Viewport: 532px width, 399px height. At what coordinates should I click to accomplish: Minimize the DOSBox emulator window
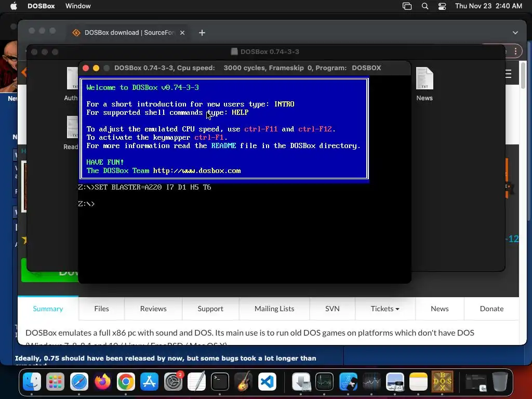(96, 68)
